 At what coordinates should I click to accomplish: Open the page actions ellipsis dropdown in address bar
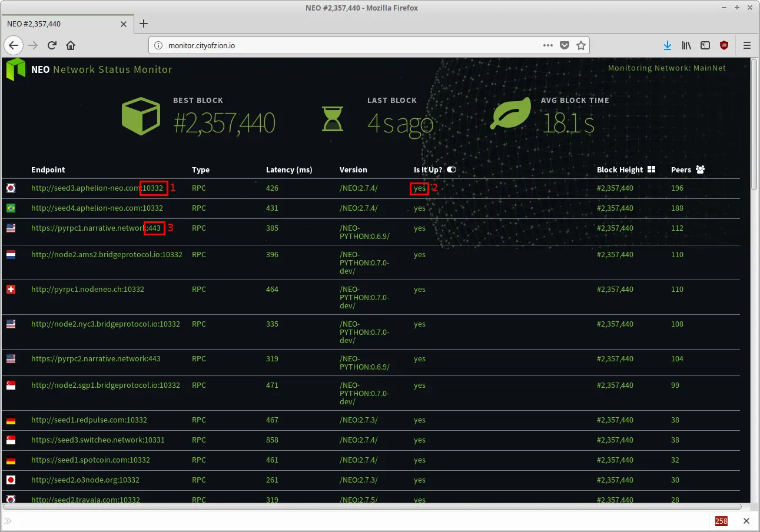click(547, 45)
